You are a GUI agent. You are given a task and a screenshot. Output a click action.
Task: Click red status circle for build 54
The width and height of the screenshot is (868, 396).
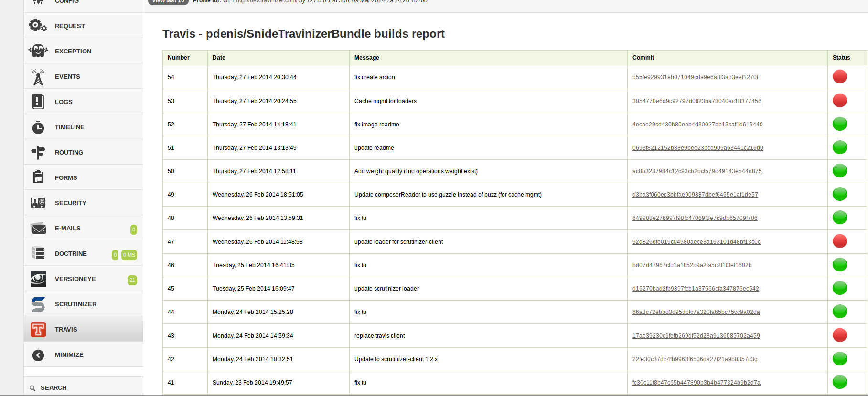(x=840, y=77)
